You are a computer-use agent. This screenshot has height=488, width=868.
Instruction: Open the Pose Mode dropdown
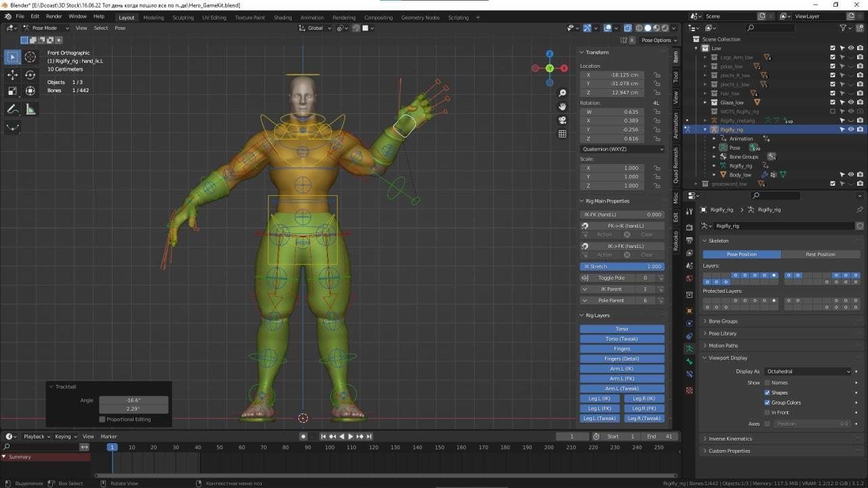pyautogui.click(x=45, y=28)
